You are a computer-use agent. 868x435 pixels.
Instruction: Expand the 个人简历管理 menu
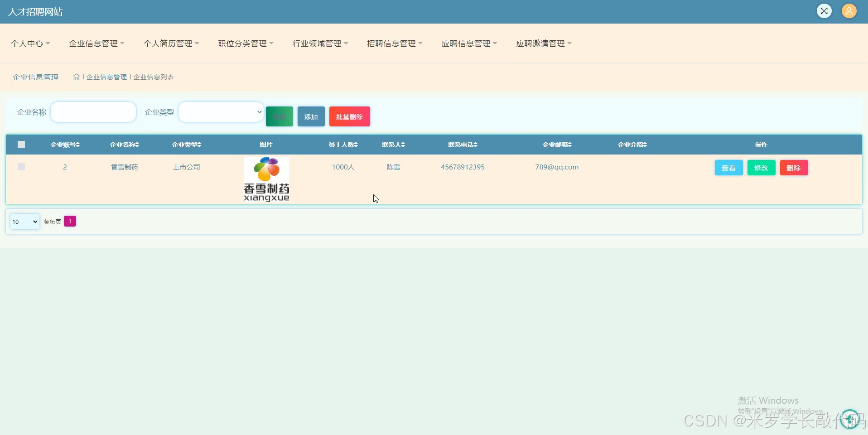pyautogui.click(x=171, y=43)
